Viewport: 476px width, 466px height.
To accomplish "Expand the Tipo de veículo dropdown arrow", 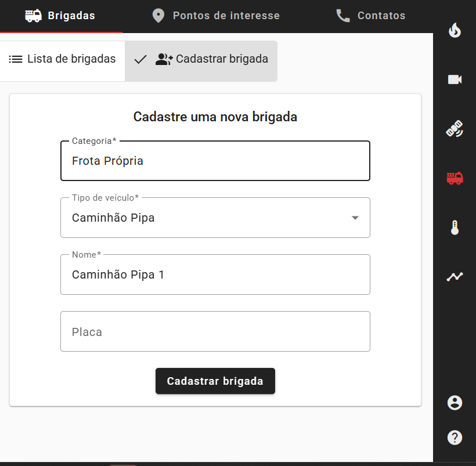I will click(355, 218).
